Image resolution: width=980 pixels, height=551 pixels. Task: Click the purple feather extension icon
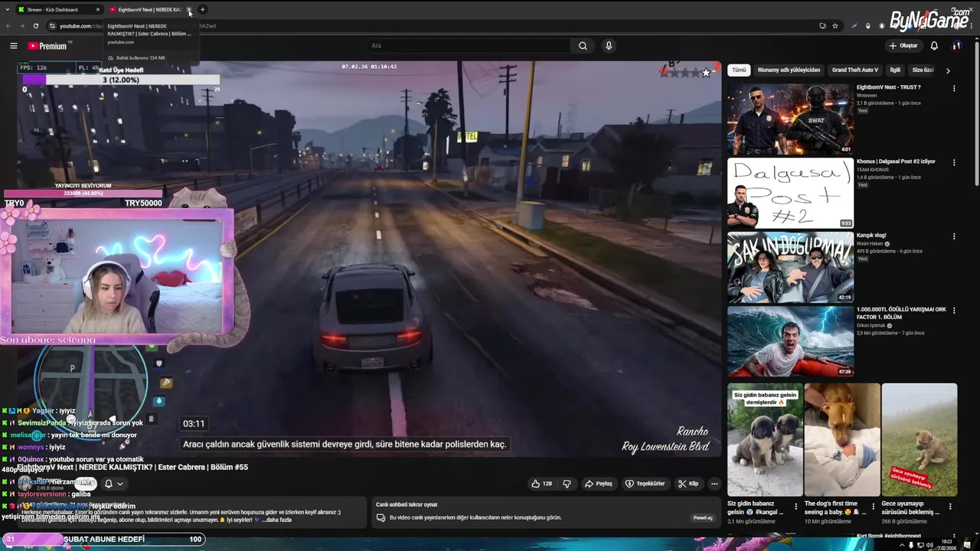854,26
